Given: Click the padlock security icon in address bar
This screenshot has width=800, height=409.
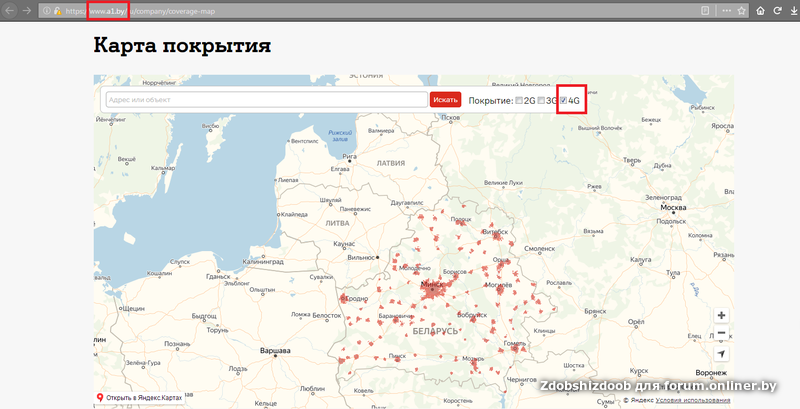Looking at the screenshot, I should tap(57, 10).
